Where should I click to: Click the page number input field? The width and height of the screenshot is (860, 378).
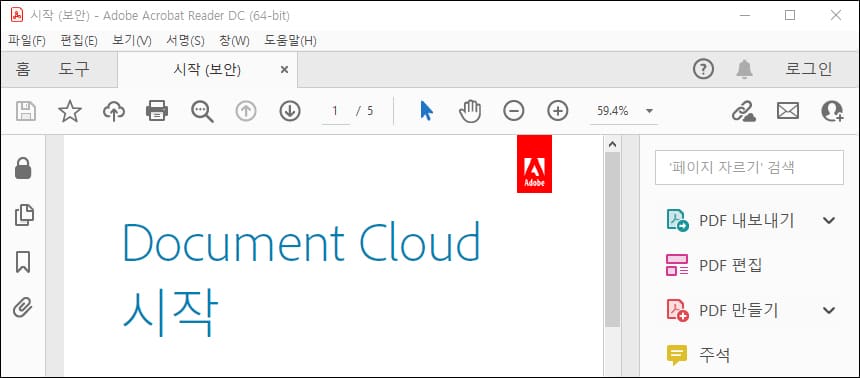[x=335, y=111]
